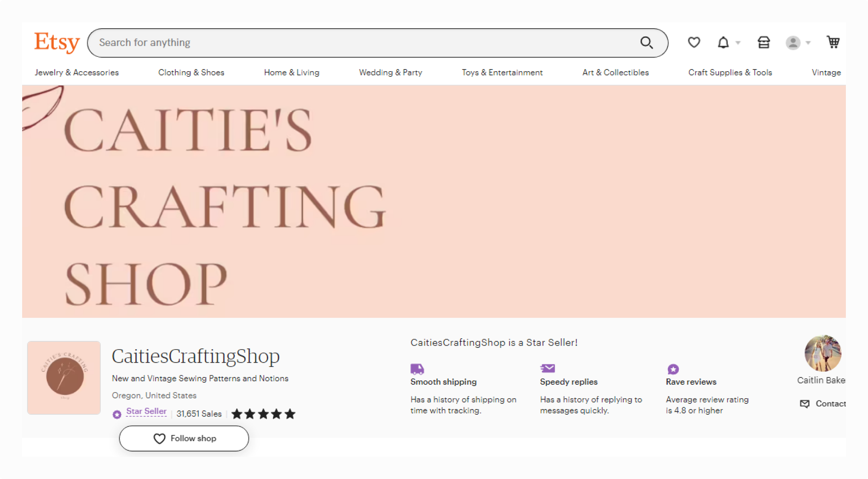Viewport: 868px width, 479px height.
Task: Click the Rave reviews label
Action: pyautogui.click(x=691, y=382)
